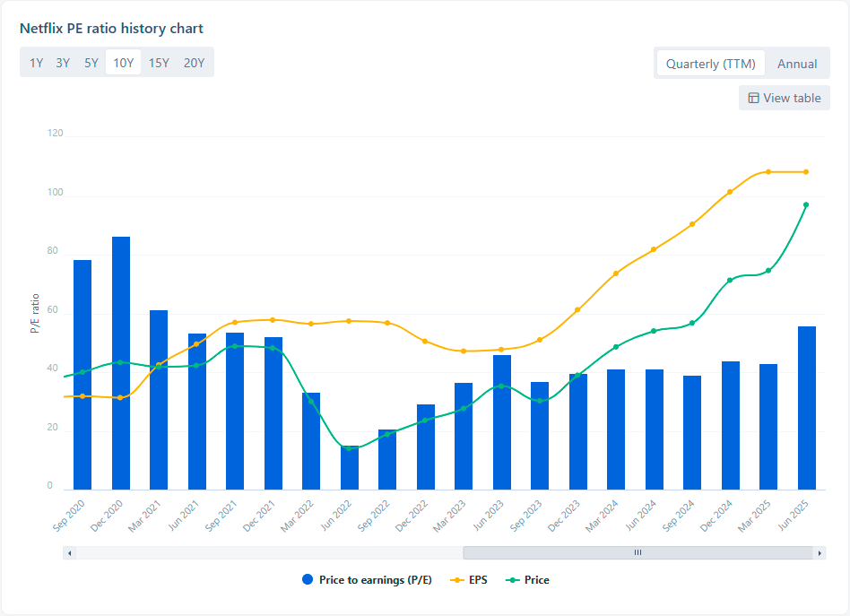The width and height of the screenshot is (850, 616).
Task: Click the Mar 2022 P/E bar
Action: pyautogui.click(x=311, y=441)
